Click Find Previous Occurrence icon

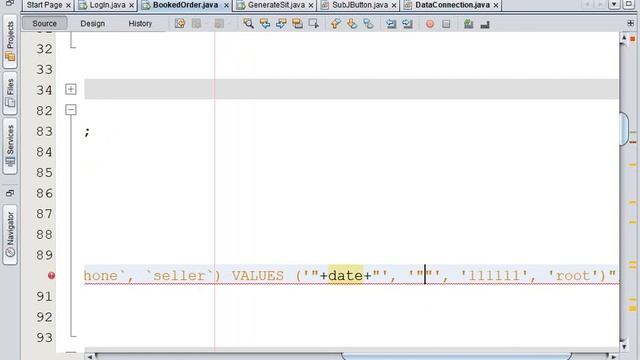click(x=264, y=24)
